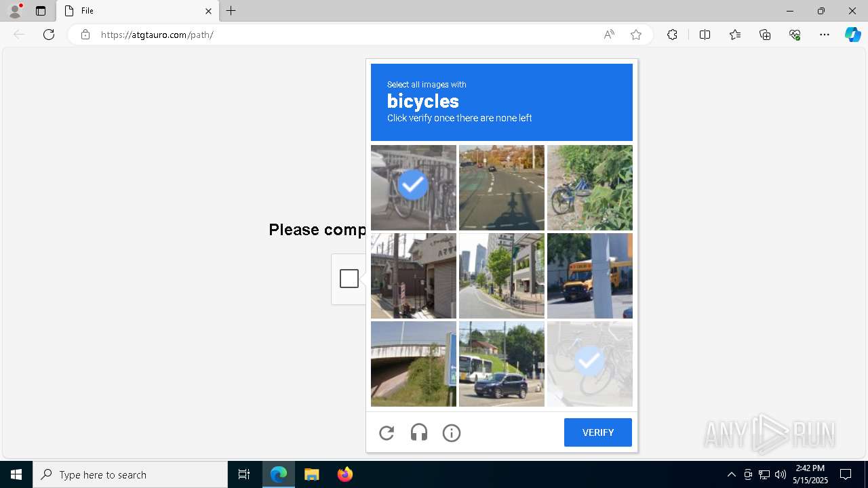Screen dimensions: 868x488
Task: Select the overpass bridge image tile
Action: (414, 364)
